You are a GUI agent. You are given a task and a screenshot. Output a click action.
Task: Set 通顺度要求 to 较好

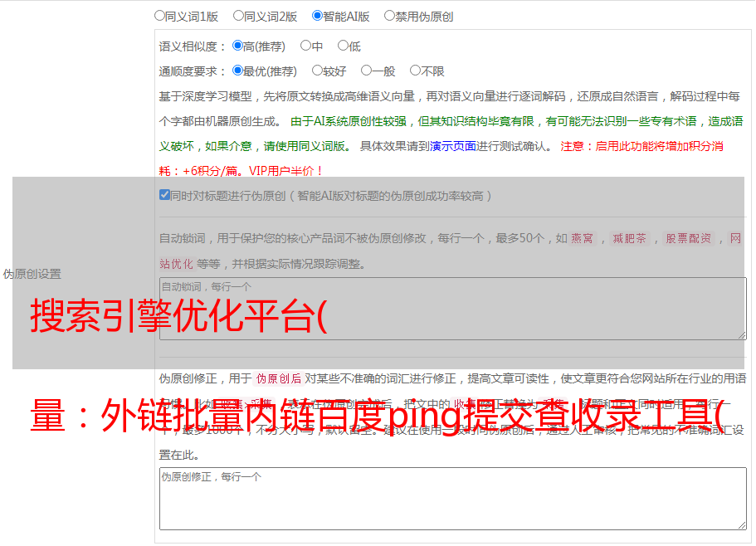[317, 71]
